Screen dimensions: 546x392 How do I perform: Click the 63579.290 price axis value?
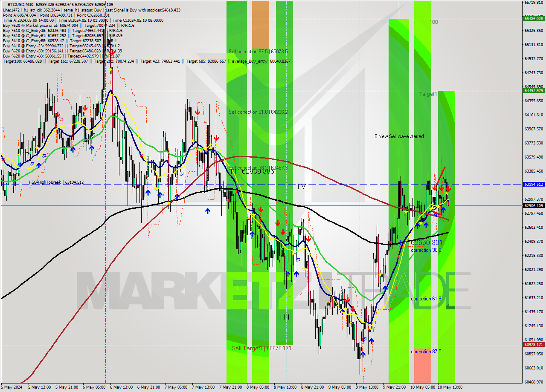tap(533, 157)
